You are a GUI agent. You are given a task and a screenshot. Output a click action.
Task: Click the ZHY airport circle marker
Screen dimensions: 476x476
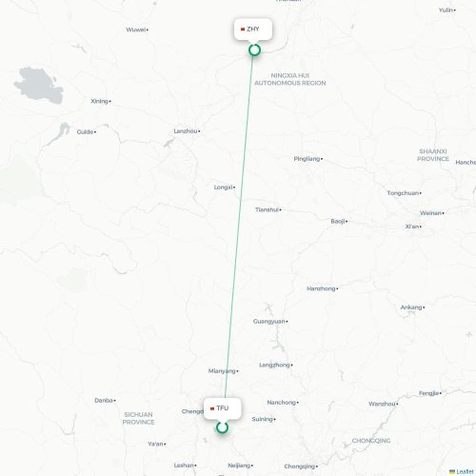click(x=254, y=50)
